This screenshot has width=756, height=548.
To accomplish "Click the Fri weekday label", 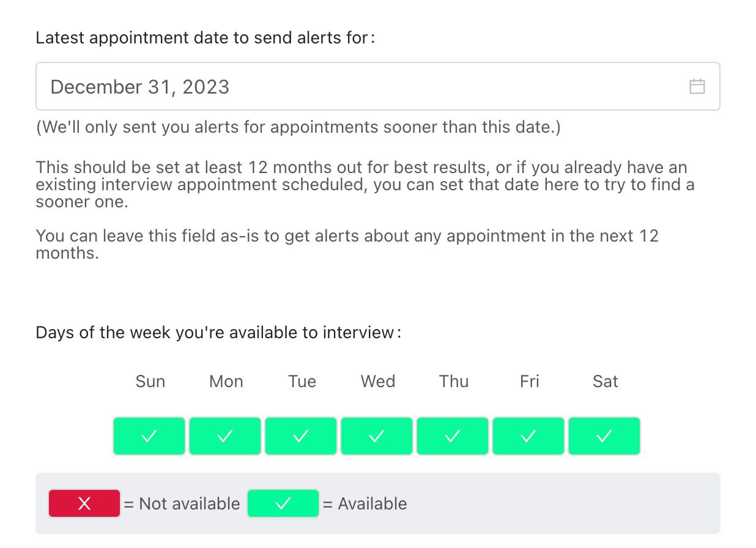I will click(x=528, y=381).
